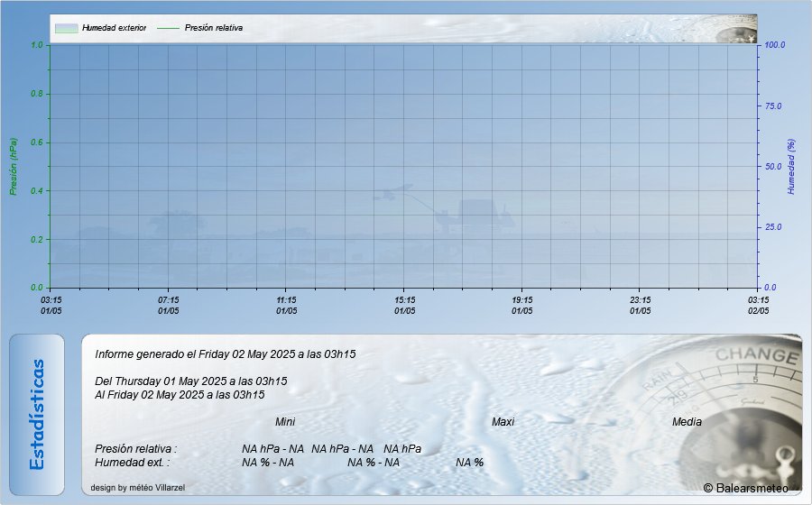This screenshot has height=505, width=812.
Task: Select the 'Presión relativa' legend label
Action: coord(213,28)
